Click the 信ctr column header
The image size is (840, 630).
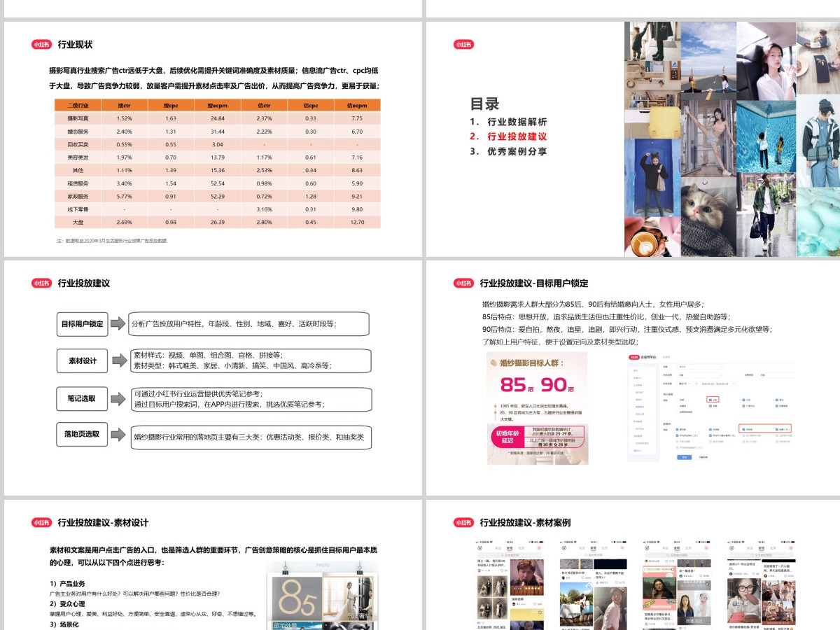tap(264, 105)
